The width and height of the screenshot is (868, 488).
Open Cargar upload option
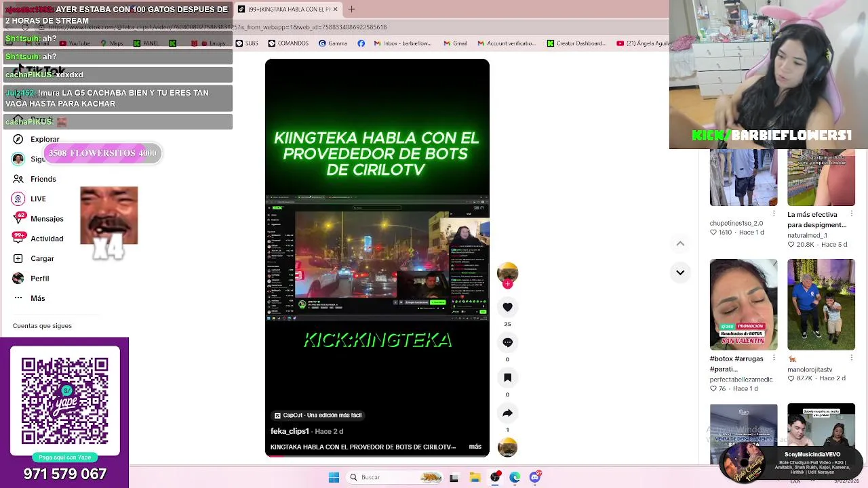pyautogui.click(x=33, y=258)
